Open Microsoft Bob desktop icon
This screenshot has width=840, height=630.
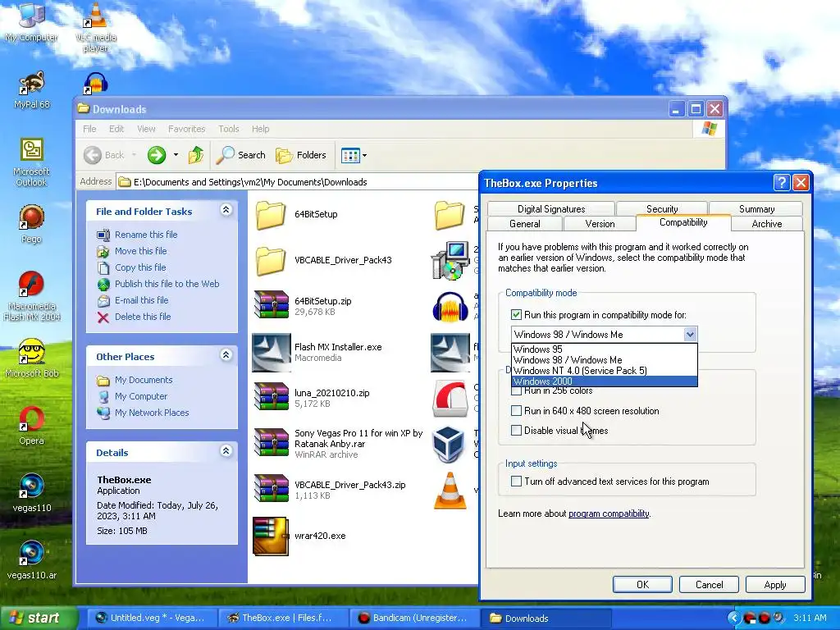pyautogui.click(x=32, y=358)
